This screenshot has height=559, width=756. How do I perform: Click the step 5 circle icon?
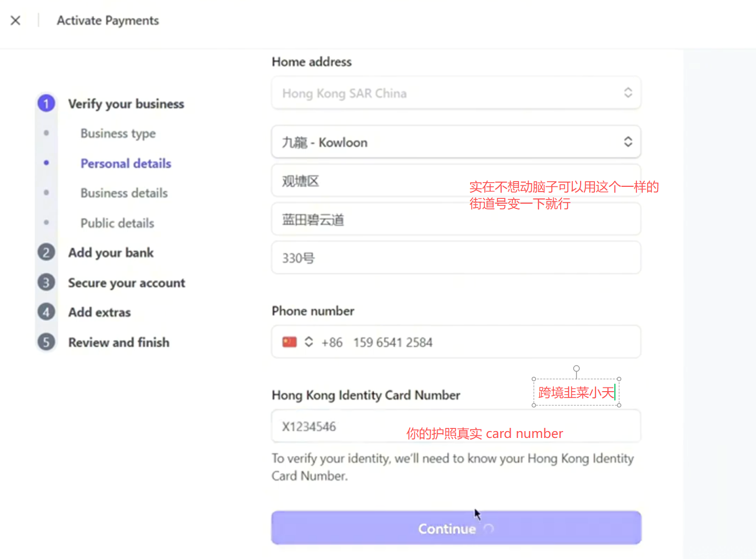(x=46, y=342)
